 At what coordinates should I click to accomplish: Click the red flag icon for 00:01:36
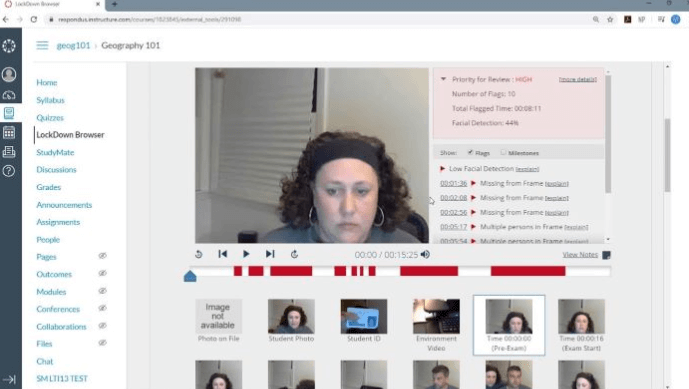473,183
